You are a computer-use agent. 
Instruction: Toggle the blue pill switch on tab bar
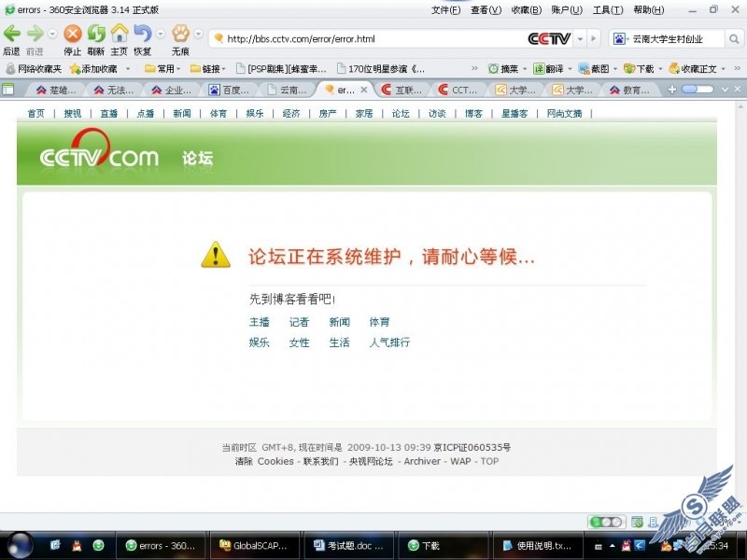coord(698,90)
